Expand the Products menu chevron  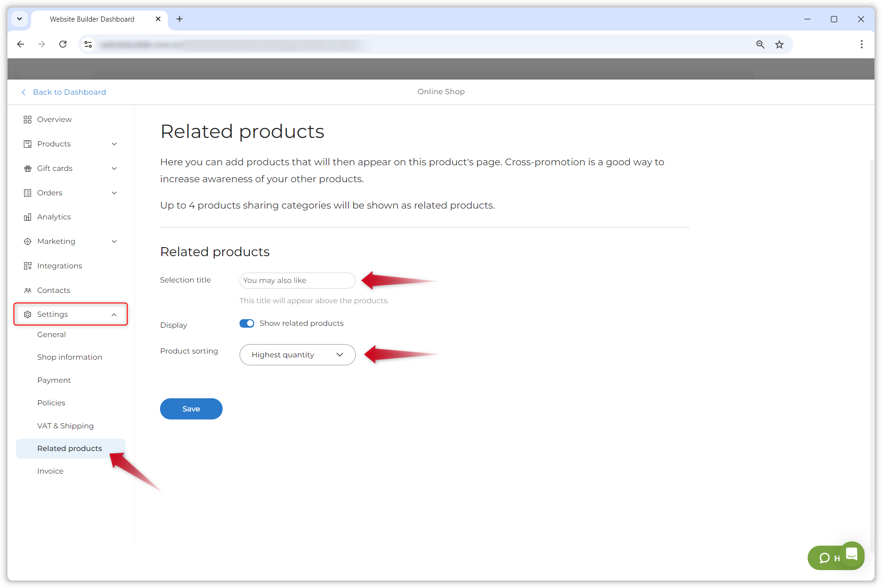(114, 144)
